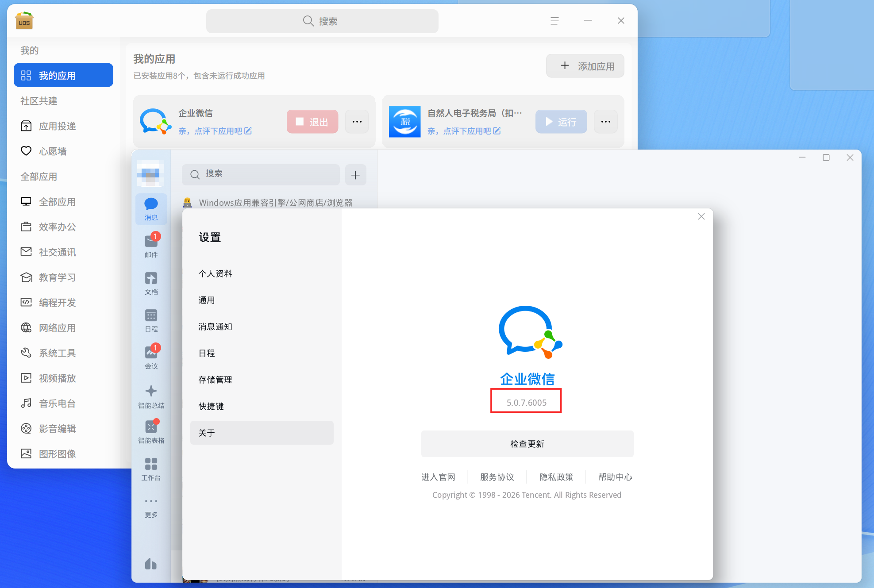The image size is (874, 588).
Task: Open more options for 企业微信 app card
Action: point(357,122)
